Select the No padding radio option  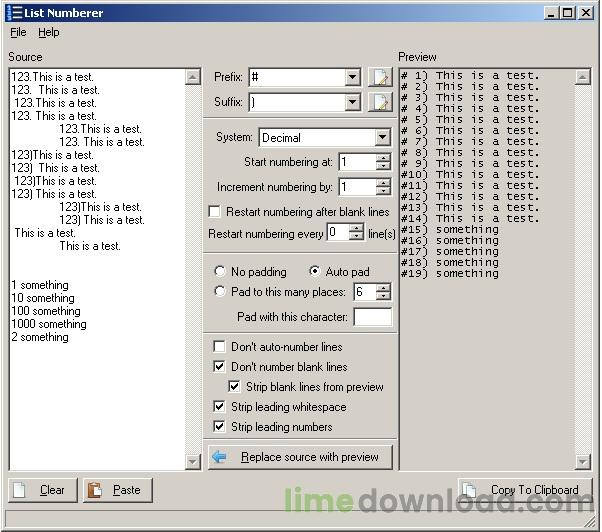click(x=220, y=271)
